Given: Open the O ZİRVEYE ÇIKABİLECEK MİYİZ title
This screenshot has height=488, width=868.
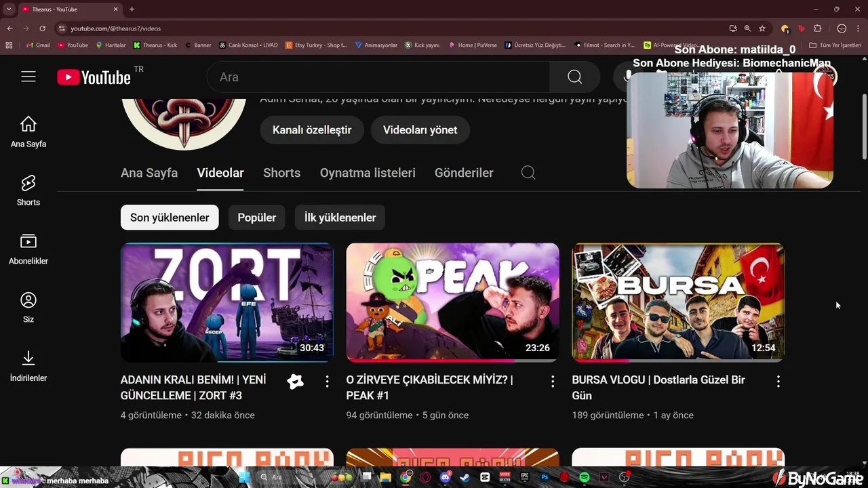Looking at the screenshot, I should coord(429,388).
